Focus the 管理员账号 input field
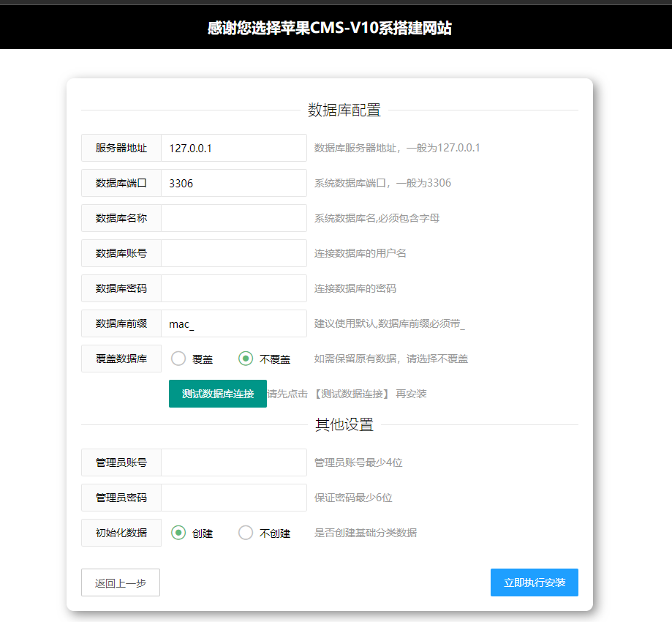This screenshot has height=622, width=672. 233,462
